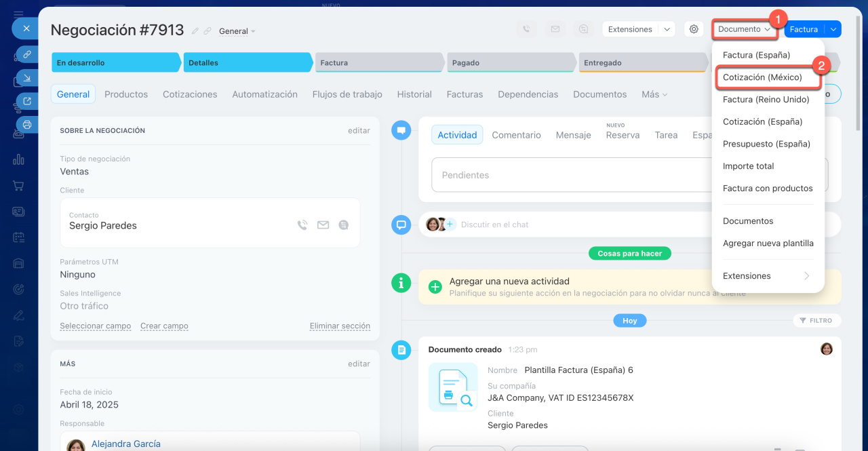Image resolution: width=868 pixels, height=451 pixels.
Task: Expand the Extensiones dropdown arrow
Action: 667,29
